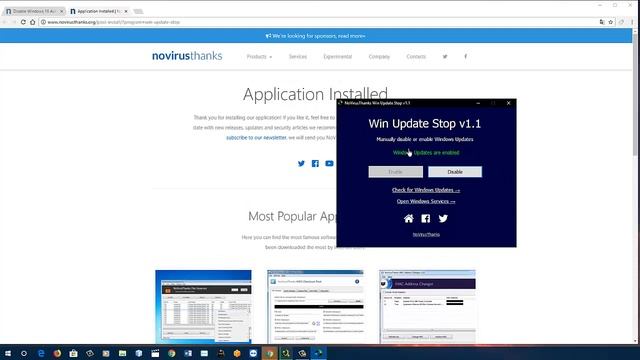
Task: Open Cortana search circle on taskbar
Action: point(24,353)
